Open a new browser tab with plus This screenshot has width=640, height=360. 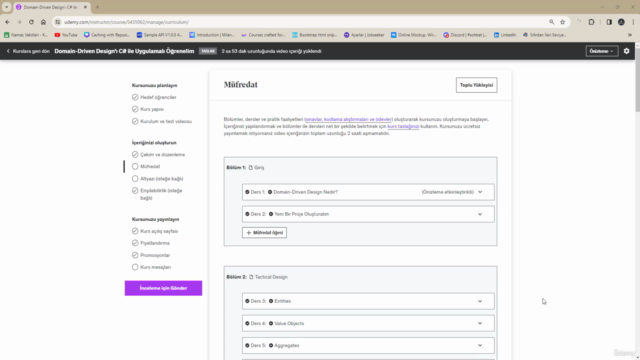(x=97, y=7)
